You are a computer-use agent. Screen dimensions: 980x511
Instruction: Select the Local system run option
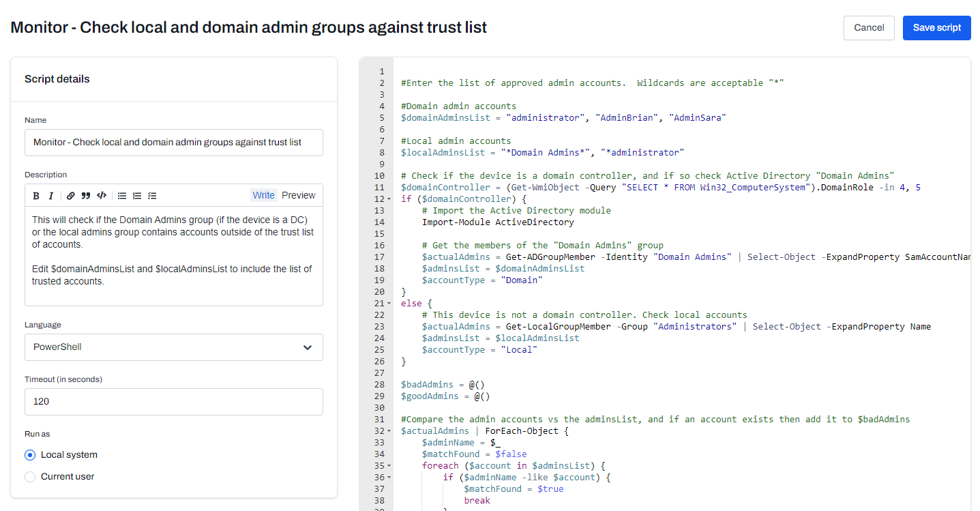29,454
